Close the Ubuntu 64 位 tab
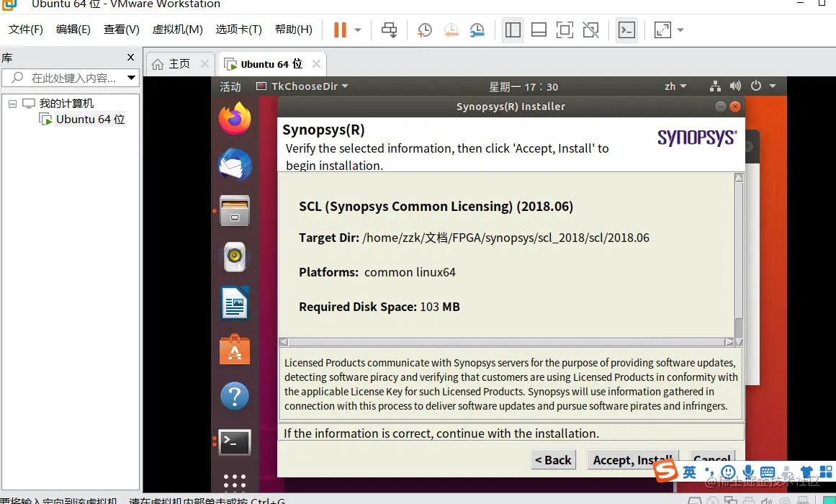Image resolution: width=836 pixels, height=504 pixels. (x=316, y=64)
